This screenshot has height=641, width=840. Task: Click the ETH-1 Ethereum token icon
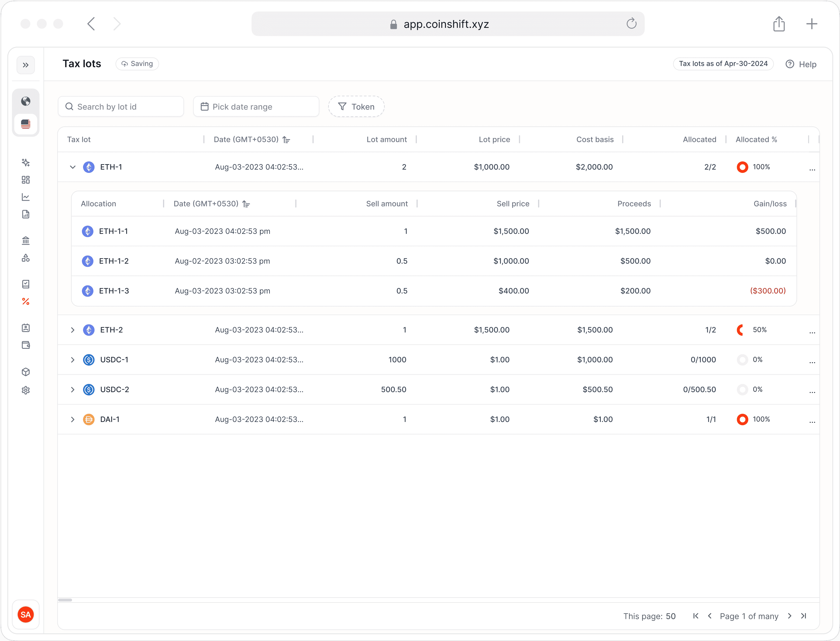88,167
